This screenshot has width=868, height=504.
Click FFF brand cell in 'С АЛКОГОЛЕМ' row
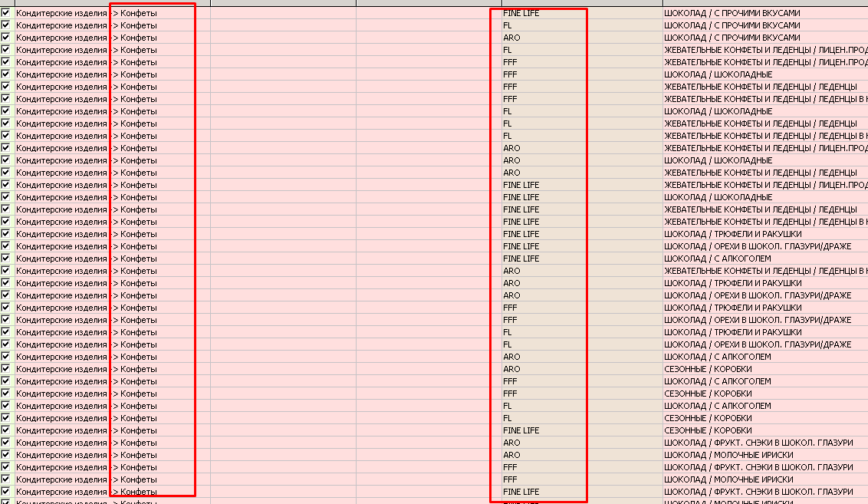(582, 381)
